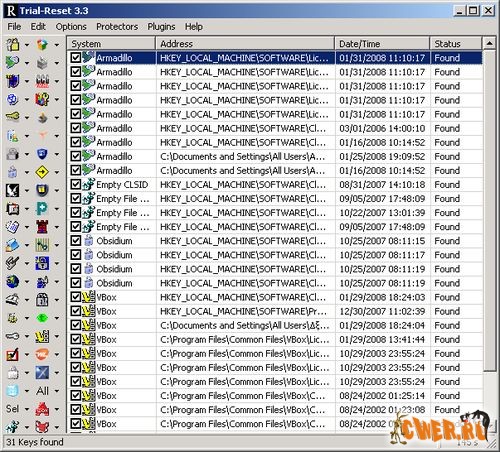This screenshot has width=500, height=452.
Task: Uncheck the selected first Armadillo row checkbox
Action: pos(76,58)
